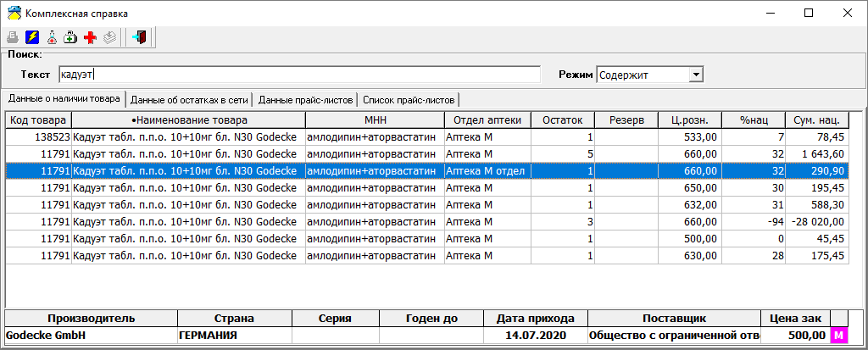Click the Производитель header in details panel
Screen dimensions: 868x350
(91, 319)
